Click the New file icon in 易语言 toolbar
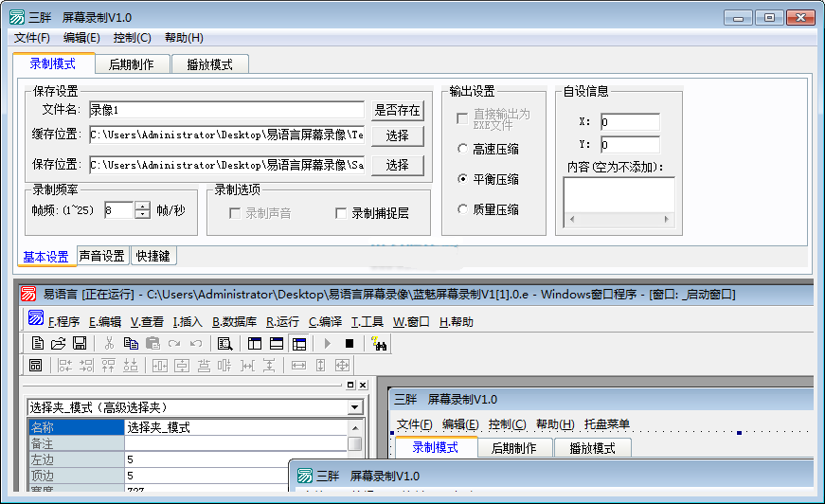Screen dimensions: 825x504 click(37, 344)
